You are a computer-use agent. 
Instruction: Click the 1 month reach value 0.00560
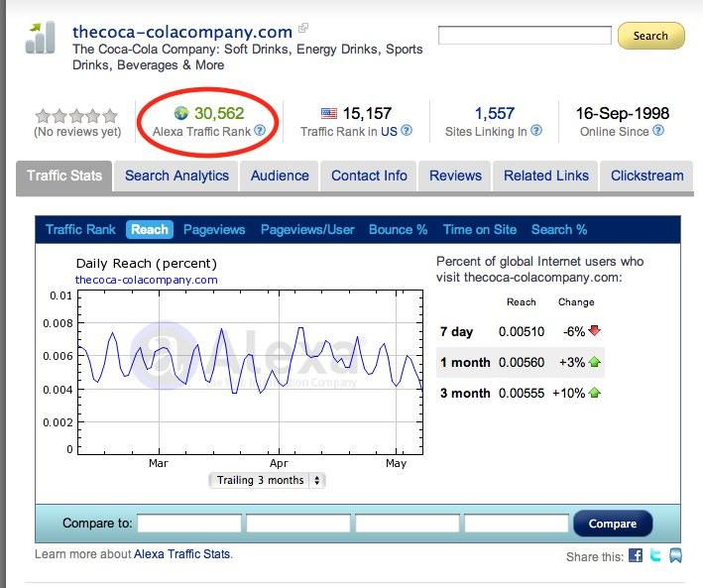[x=522, y=362]
